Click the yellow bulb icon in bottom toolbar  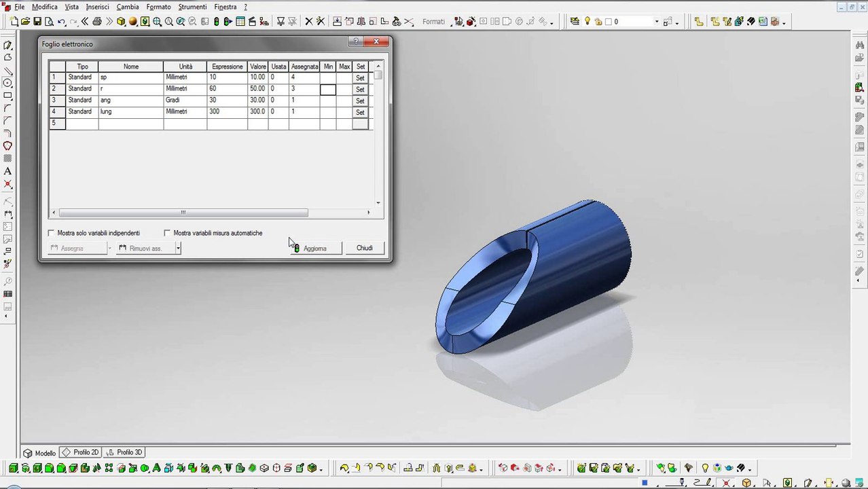[x=705, y=468]
